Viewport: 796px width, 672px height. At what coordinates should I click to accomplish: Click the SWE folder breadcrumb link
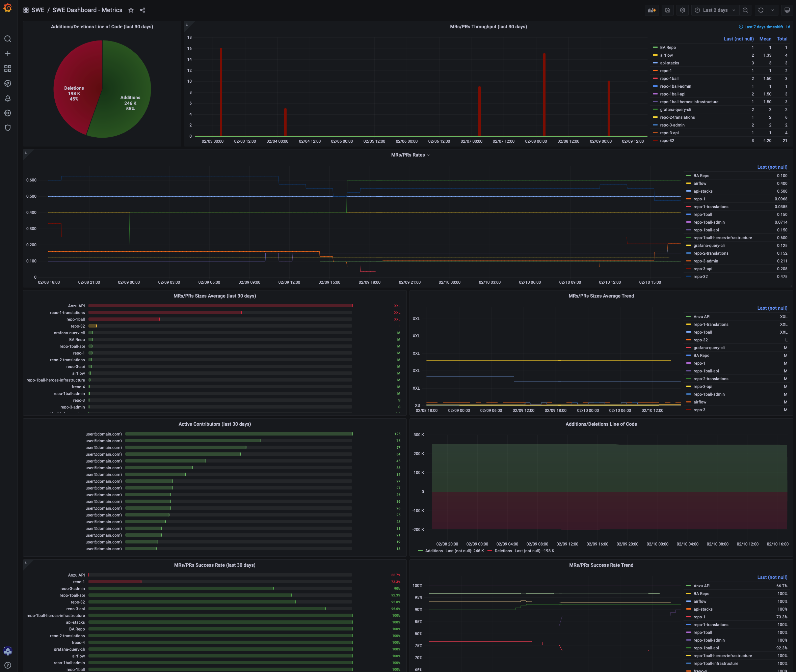38,10
